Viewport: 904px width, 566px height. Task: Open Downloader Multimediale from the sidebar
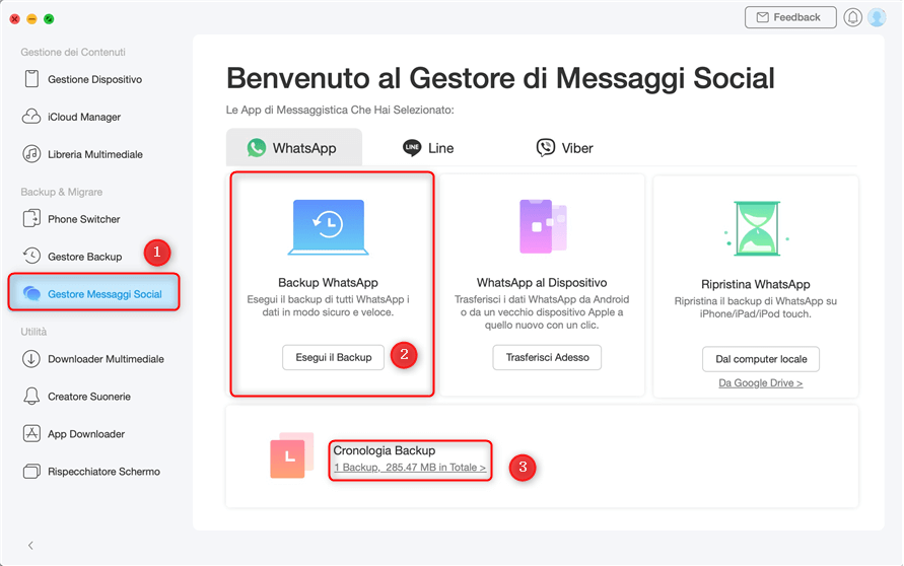(x=105, y=359)
